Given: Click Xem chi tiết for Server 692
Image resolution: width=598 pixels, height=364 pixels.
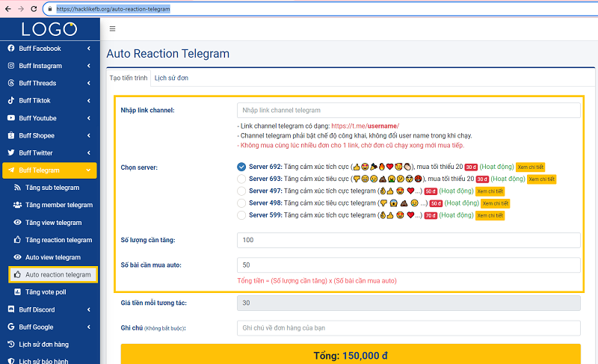Looking at the screenshot, I should pos(530,167).
